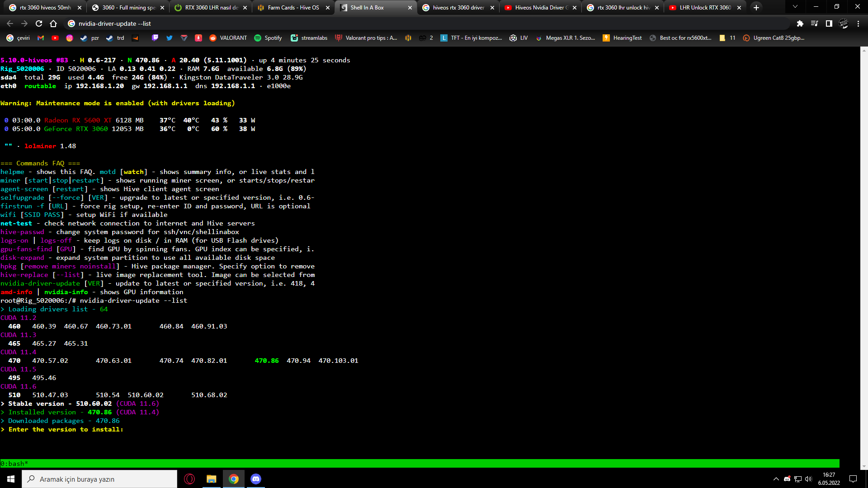
Task: Open Discord from the taskbar
Action: (256, 479)
